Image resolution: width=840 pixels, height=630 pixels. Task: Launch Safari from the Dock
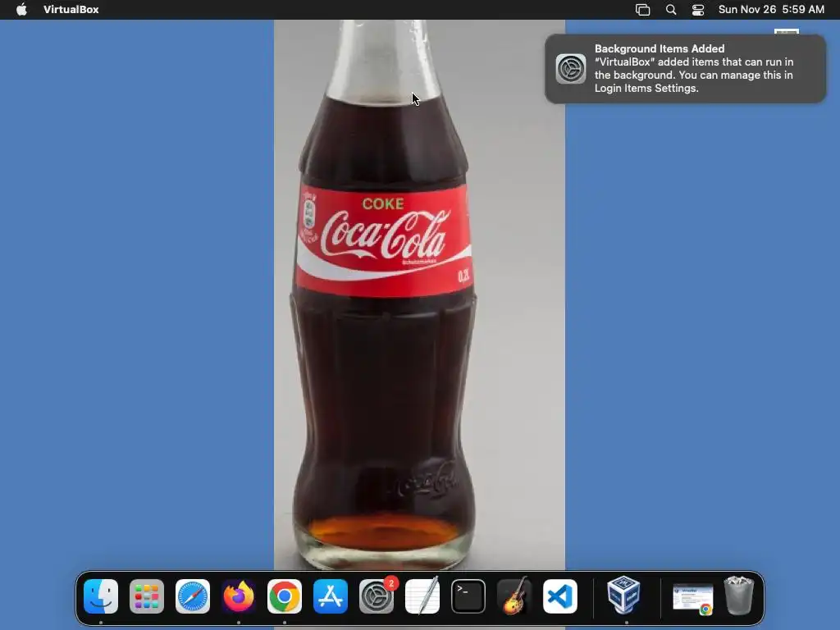pos(193,596)
